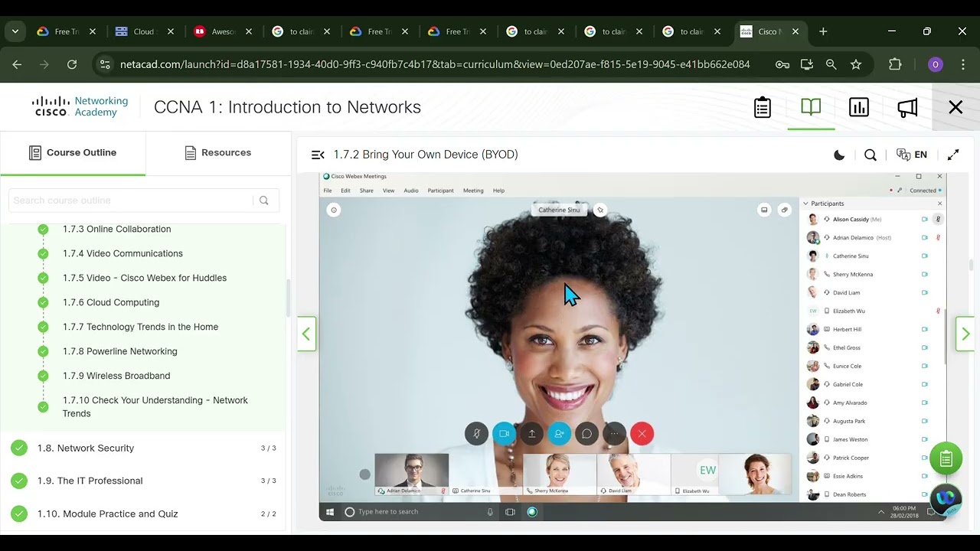Collapse the Webex Participants panel
The width and height of the screenshot is (980, 551).
805,204
